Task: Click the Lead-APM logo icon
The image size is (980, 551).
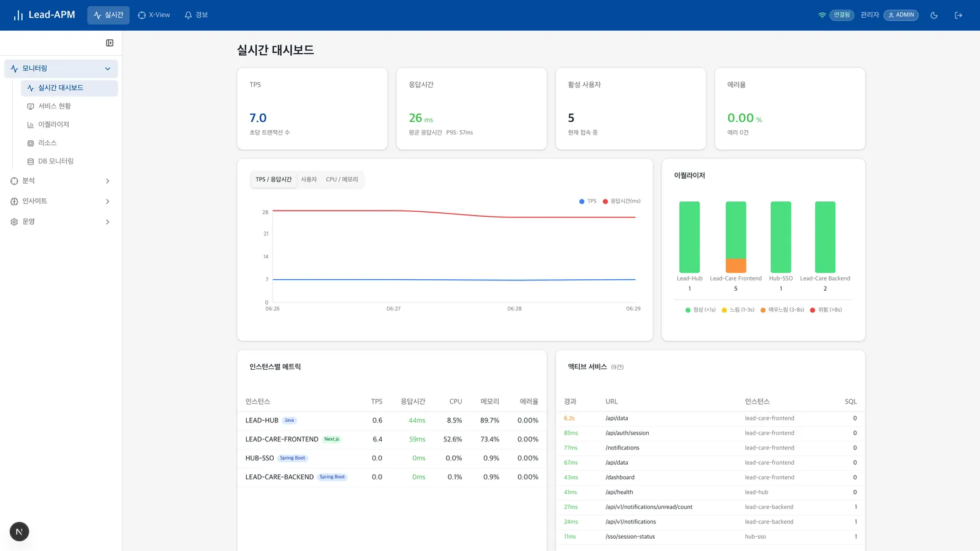Action: pos(18,15)
